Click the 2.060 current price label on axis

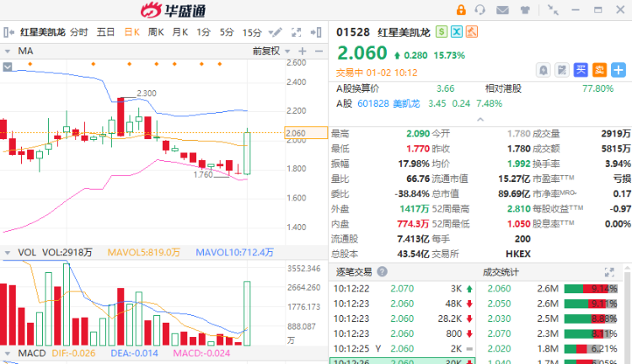306,132
